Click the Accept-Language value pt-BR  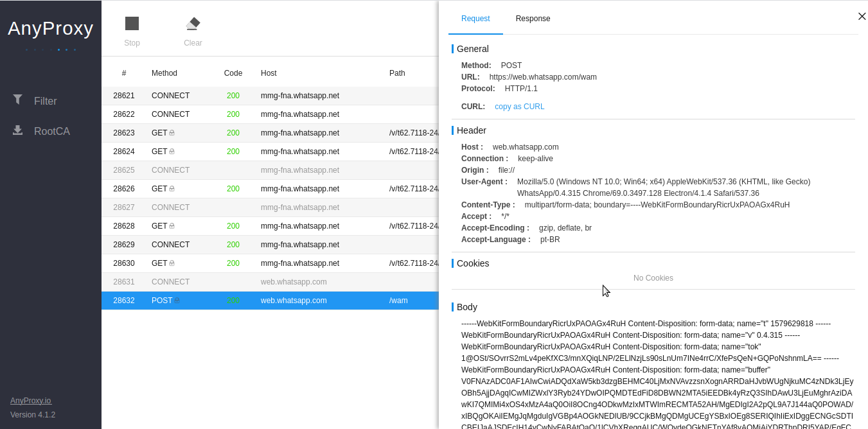click(550, 240)
